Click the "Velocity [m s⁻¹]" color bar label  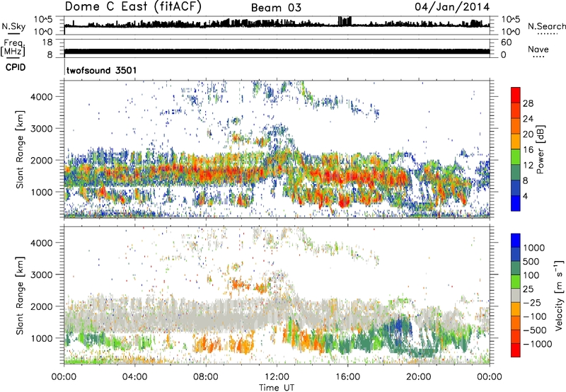558,295
